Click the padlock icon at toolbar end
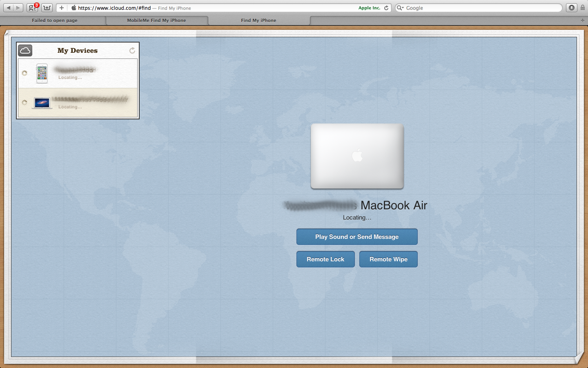 tap(583, 7)
